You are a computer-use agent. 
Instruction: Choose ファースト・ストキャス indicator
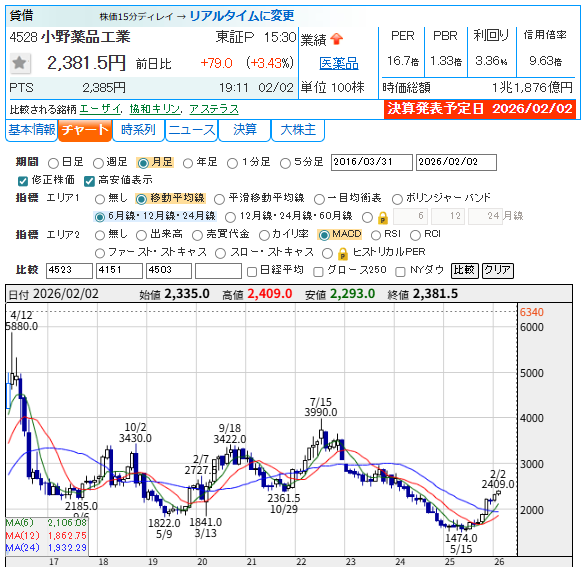(x=100, y=253)
